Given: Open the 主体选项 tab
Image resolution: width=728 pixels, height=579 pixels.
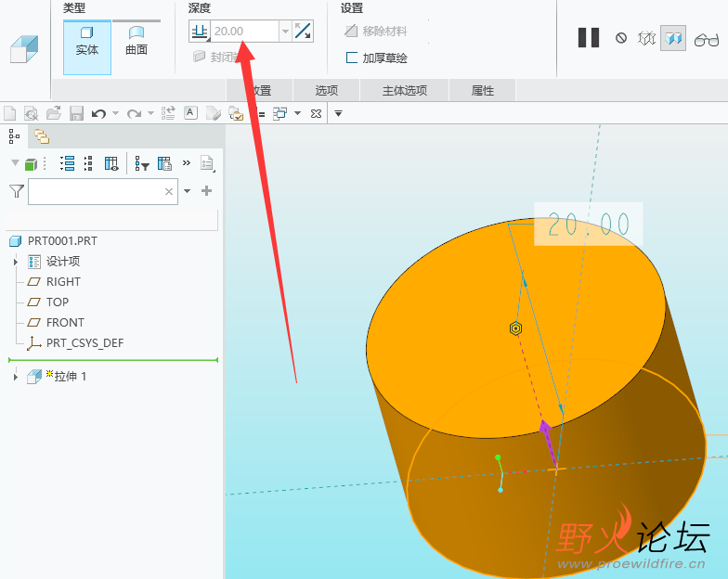Looking at the screenshot, I should 404,91.
